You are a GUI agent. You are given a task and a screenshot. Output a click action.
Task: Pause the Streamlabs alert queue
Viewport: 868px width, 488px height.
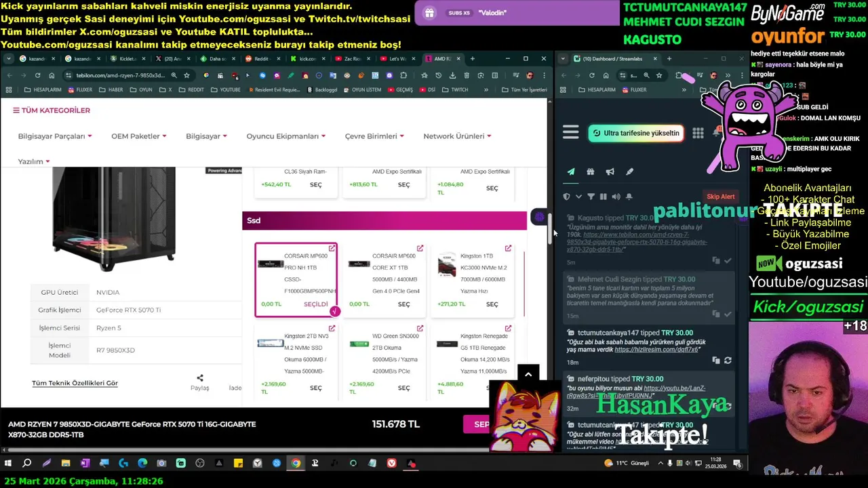[603, 197]
